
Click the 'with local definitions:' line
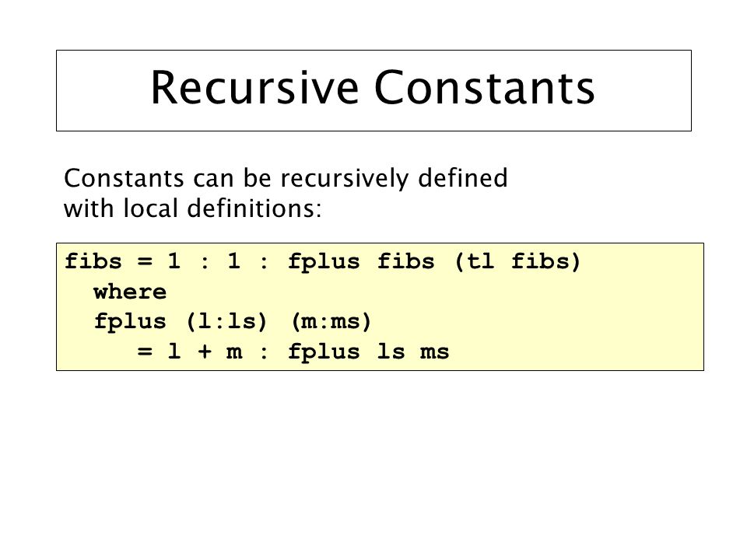(x=192, y=209)
